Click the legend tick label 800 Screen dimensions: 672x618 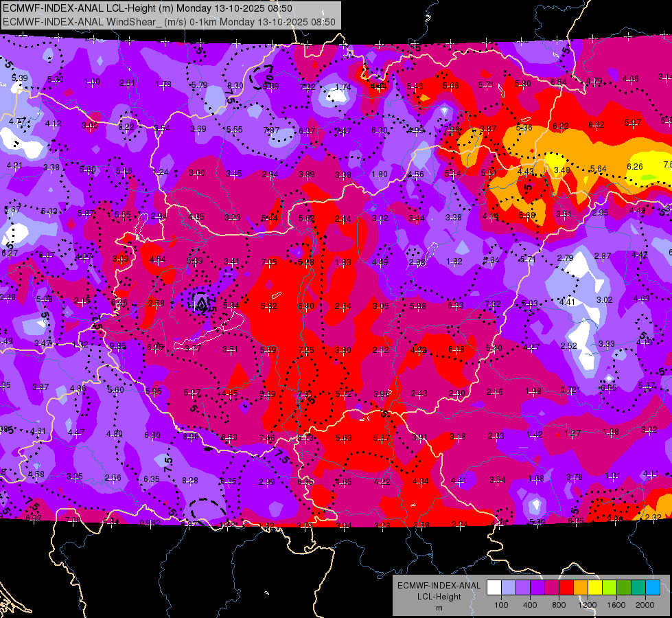[x=559, y=605]
